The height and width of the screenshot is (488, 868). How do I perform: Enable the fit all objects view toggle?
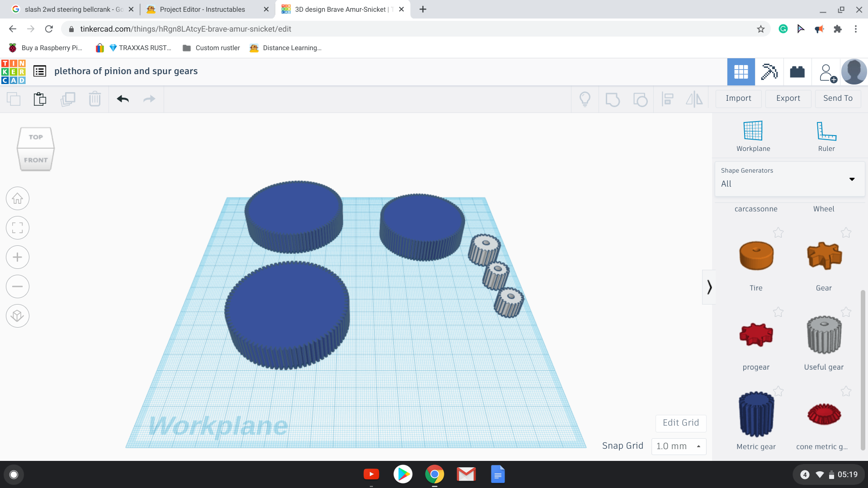pos(17,228)
